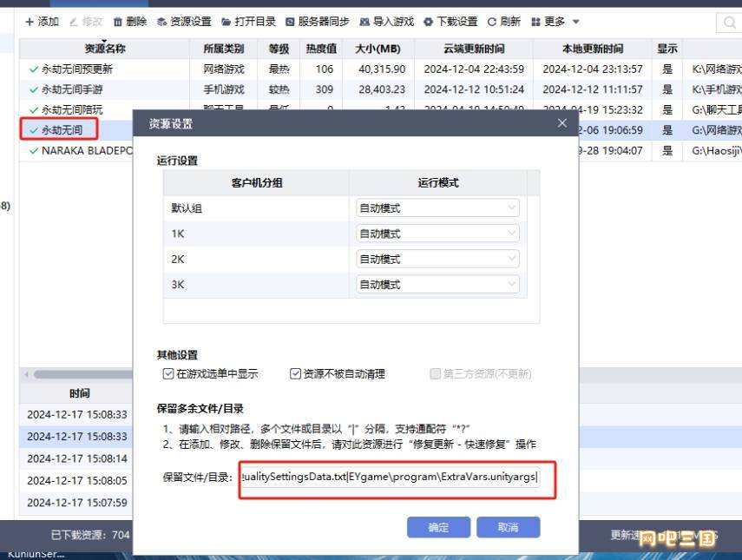The height and width of the screenshot is (560, 742).
Task: Select log entry 2024-12-17 15:07:59
Action: (x=77, y=503)
